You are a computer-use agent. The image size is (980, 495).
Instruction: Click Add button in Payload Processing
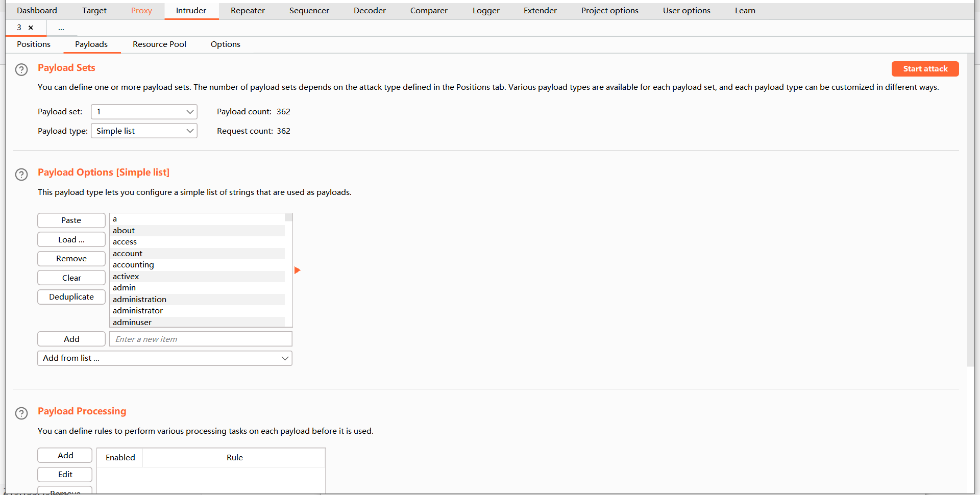pyautogui.click(x=65, y=456)
